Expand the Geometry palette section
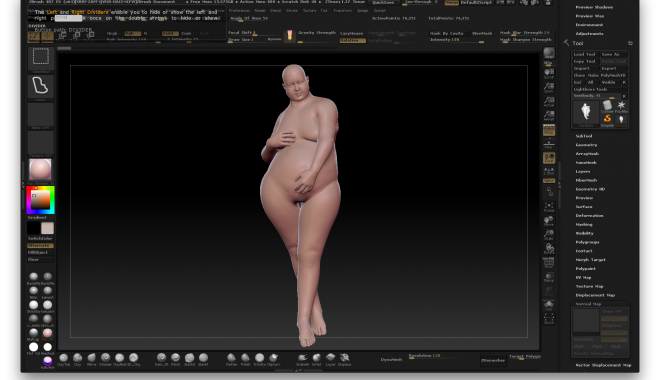 (586, 145)
